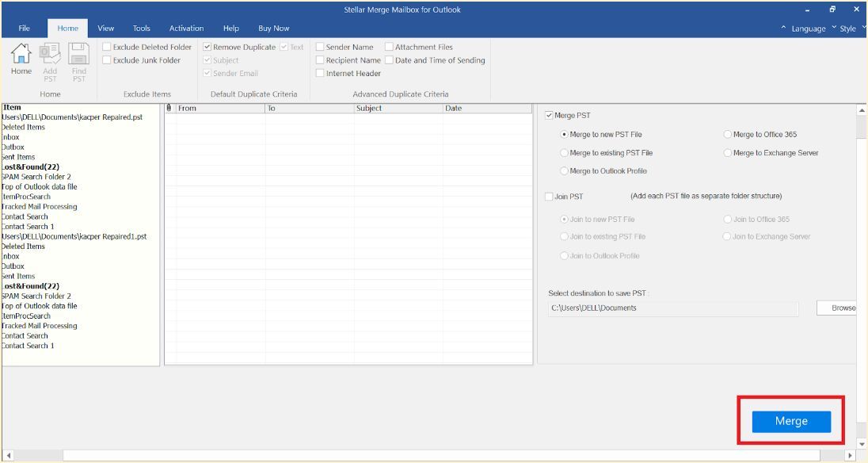Image resolution: width=868 pixels, height=463 pixels.
Task: Select Lost&Found(22) under kacper Repaired.pst
Action: [30, 166]
